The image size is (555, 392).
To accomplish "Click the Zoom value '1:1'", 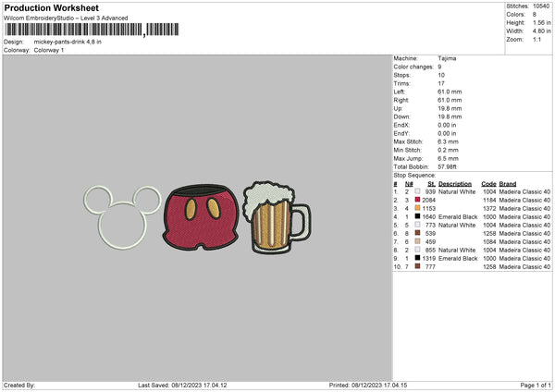I will pyautogui.click(x=536, y=39).
